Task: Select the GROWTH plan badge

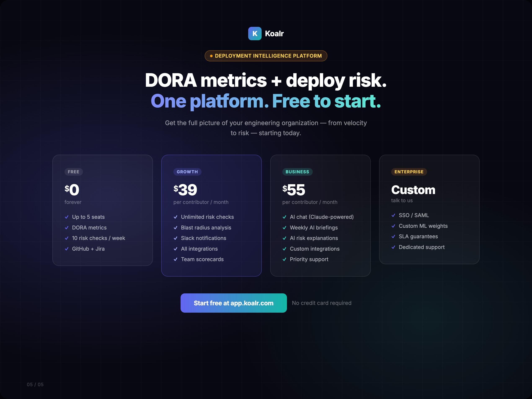Action: (x=187, y=172)
